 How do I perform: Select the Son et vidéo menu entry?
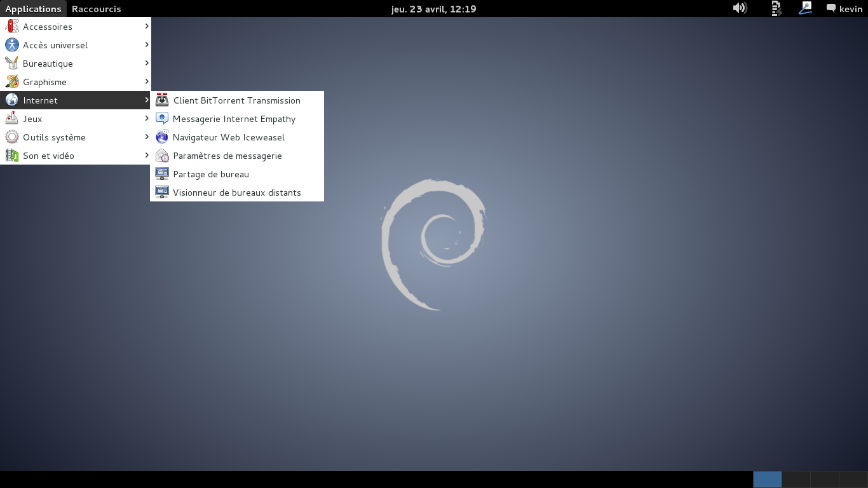tap(75, 156)
